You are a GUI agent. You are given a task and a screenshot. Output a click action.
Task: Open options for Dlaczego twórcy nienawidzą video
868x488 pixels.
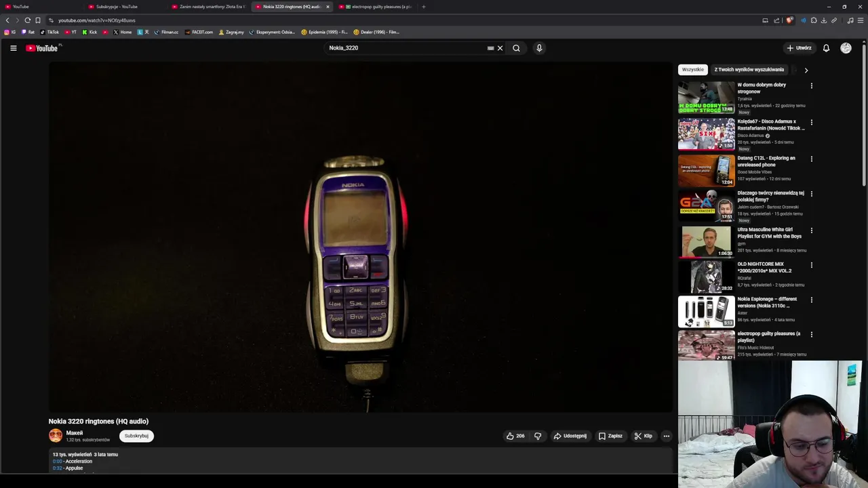[811, 194]
